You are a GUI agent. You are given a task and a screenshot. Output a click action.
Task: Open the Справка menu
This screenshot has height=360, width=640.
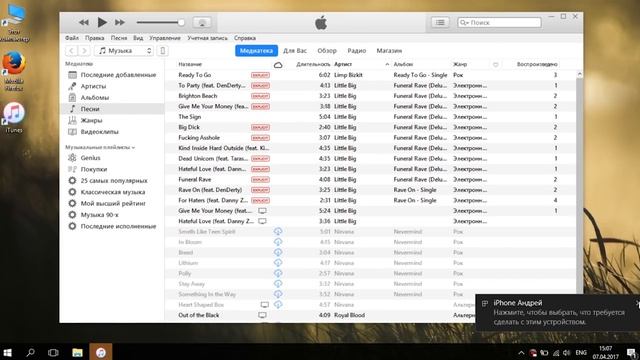point(245,38)
